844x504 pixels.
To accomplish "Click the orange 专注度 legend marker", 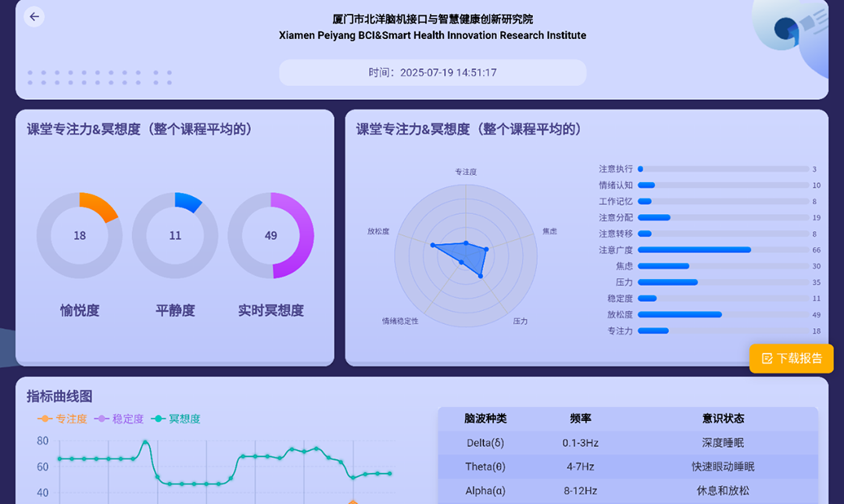I will pos(45,419).
